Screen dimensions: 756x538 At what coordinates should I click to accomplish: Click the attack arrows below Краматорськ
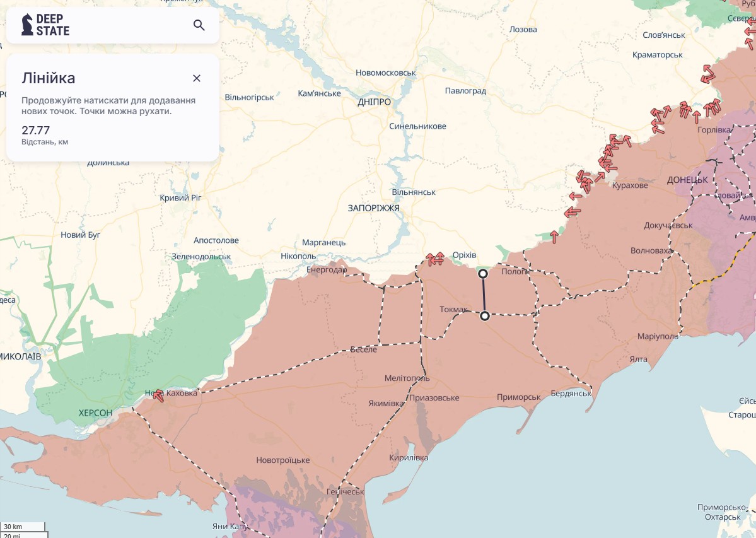(707, 74)
